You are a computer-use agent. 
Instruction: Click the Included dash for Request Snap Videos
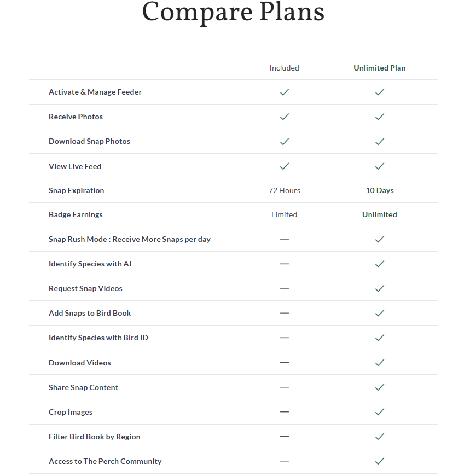point(284,288)
